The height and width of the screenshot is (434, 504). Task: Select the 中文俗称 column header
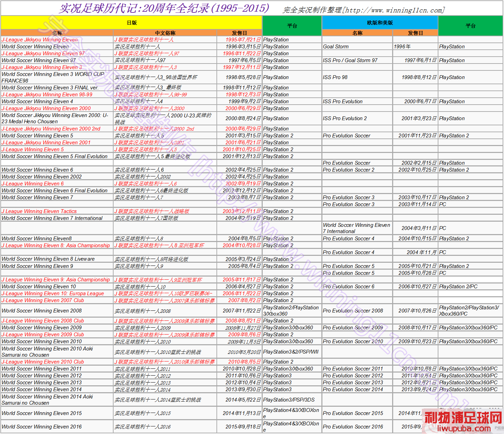point(165,33)
